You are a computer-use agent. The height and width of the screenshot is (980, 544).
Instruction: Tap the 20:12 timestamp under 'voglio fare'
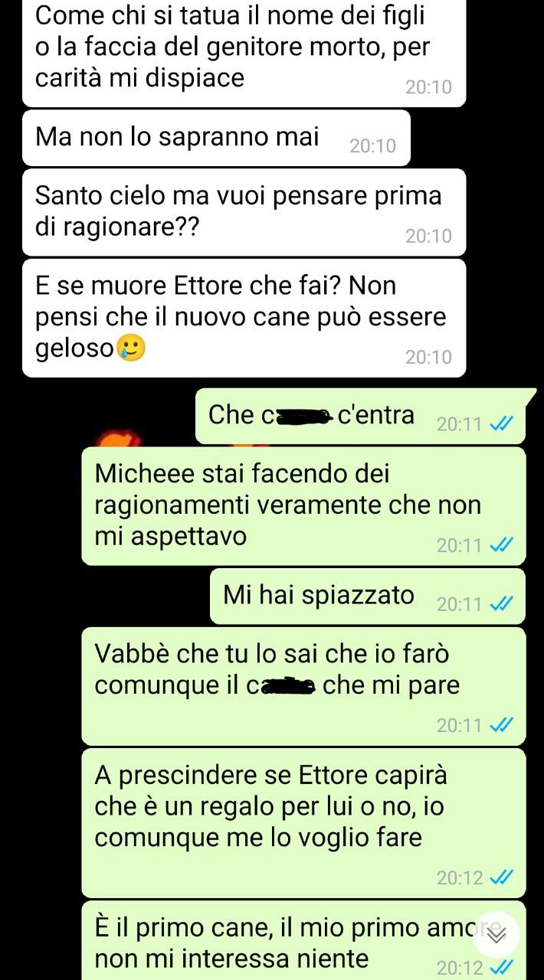(460, 877)
